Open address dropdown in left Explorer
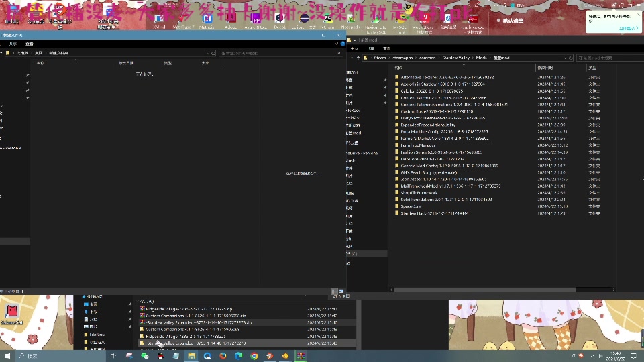 pyautogui.click(x=208, y=53)
